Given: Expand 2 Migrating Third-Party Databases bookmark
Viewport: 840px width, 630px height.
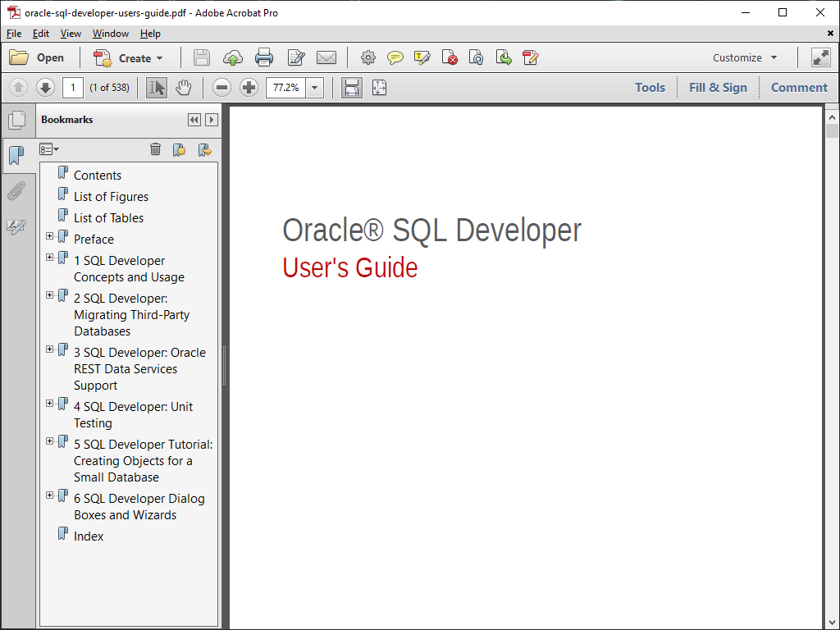Looking at the screenshot, I should (49, 295).
